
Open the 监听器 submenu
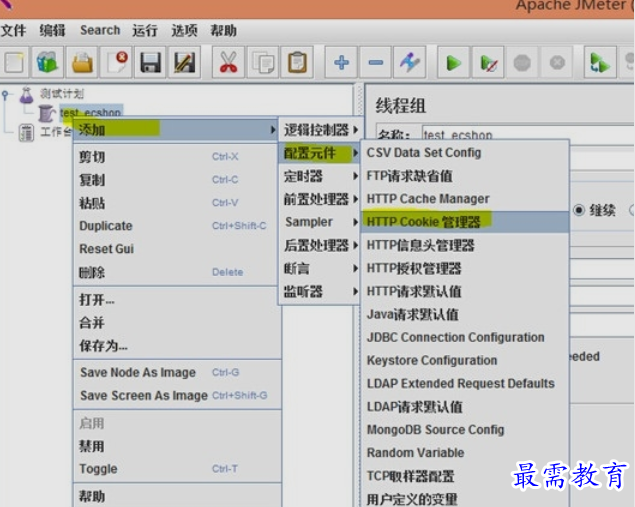point(320,291)
